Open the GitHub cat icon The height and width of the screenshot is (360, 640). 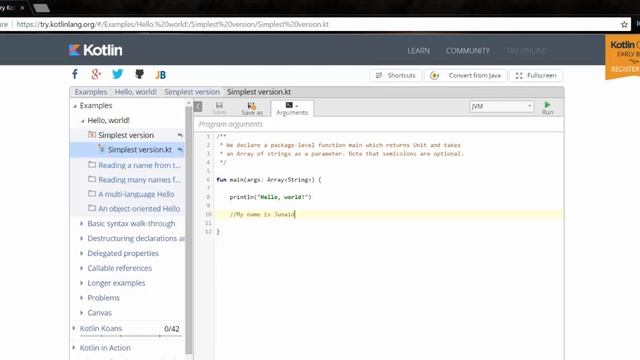coord(139,74)
